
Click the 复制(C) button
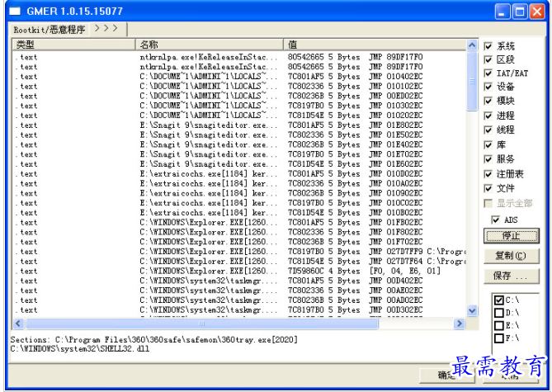tap(512, 256)
